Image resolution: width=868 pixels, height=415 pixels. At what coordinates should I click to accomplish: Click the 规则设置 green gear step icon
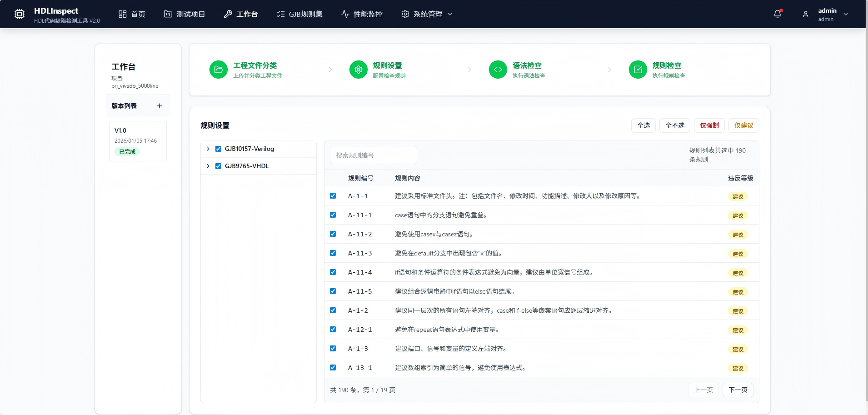click(358, 70)
